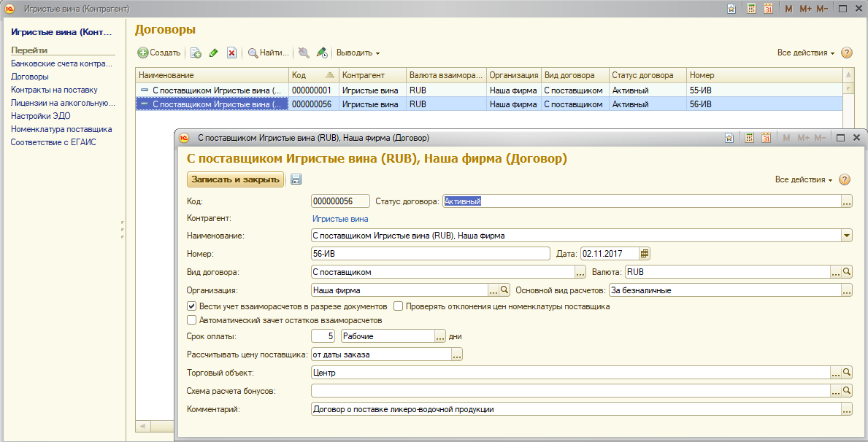Open Настройки ЭДО sidebar link
The image size is (868, 442).
point(40,116)
